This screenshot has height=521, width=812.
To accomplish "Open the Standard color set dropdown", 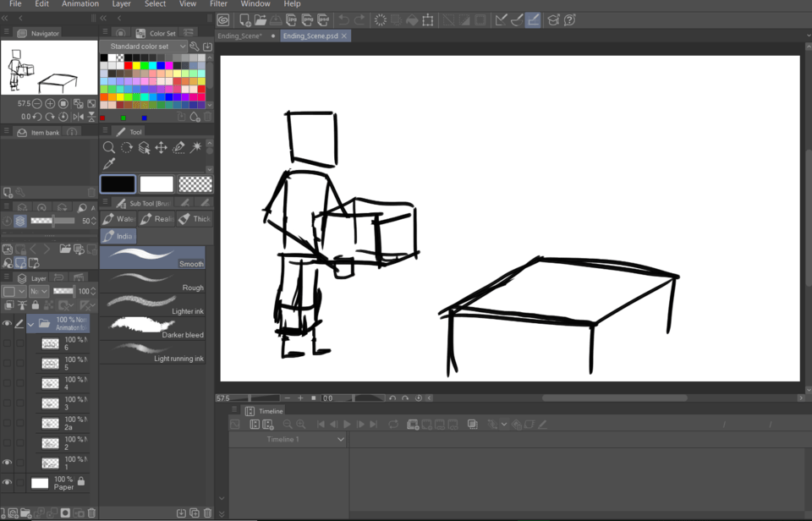I will (144, 47).
